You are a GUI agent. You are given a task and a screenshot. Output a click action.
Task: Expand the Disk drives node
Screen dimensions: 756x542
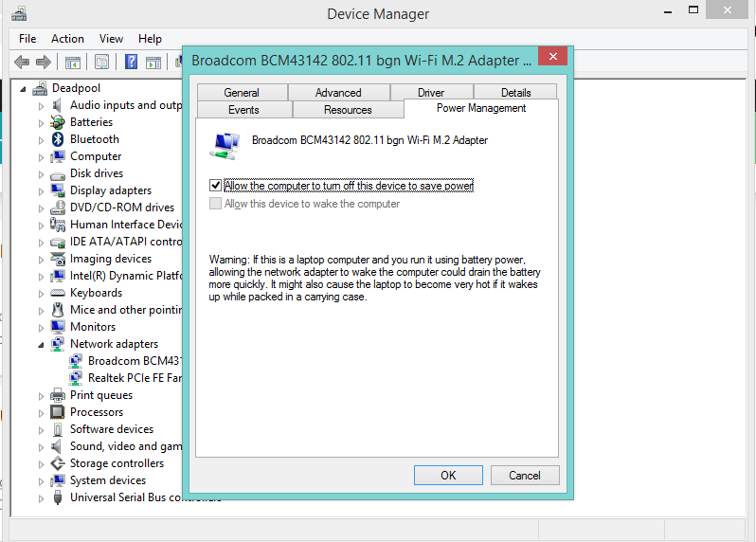(x=41, y=174)
